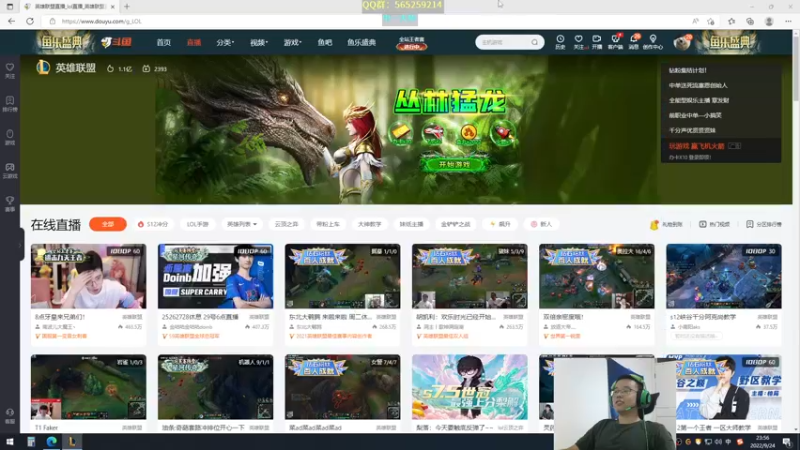Image resolution: width=800 pixels, height=450 pixels.
Task: Select the 大神教学 filter tag
Action: click(369, 224)
